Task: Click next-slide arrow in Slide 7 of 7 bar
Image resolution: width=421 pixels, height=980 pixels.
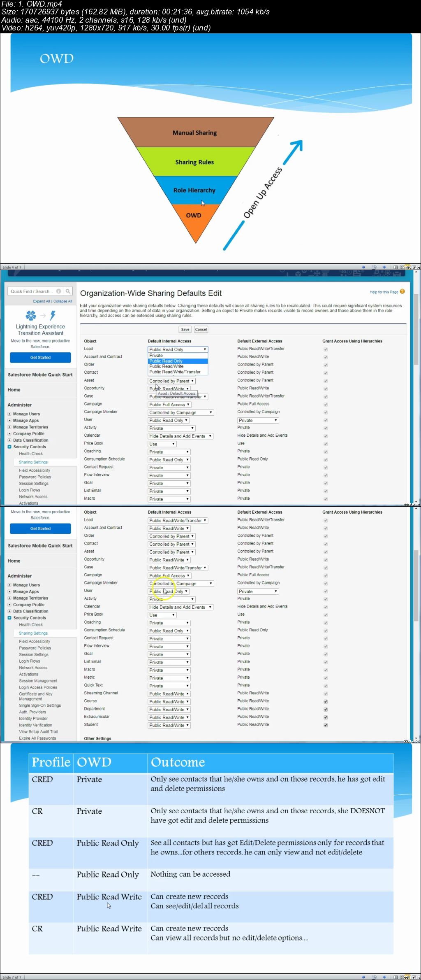Action: 384,977
